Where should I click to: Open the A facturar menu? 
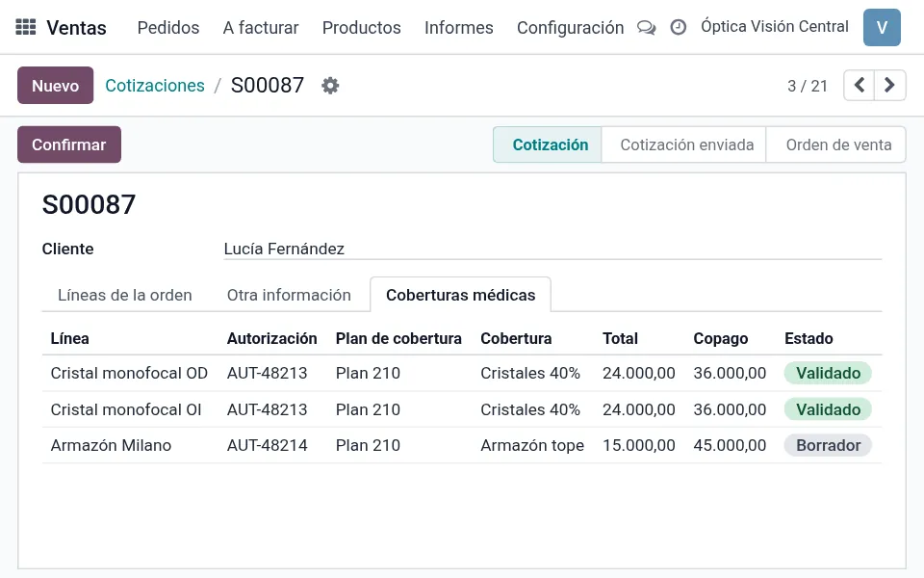pos(261,28)
